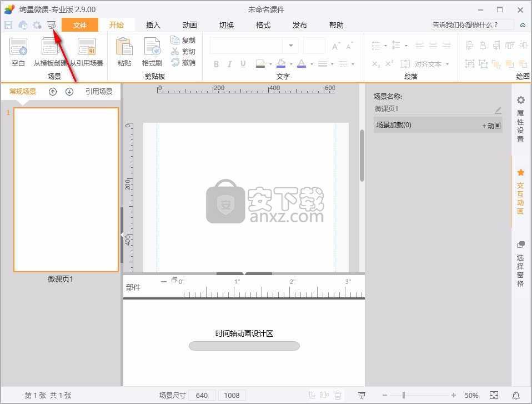Screen dimensions: 532x404
Task: Click the save icon in quick access bar
Action: (x=8, y=25)
